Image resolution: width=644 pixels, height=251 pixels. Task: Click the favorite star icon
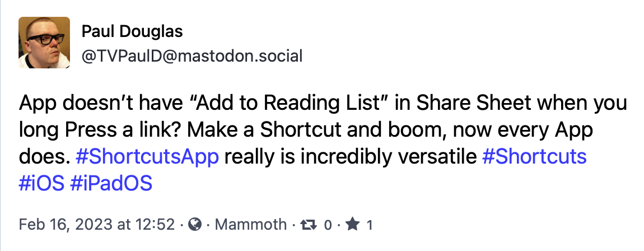coord(352,224)
